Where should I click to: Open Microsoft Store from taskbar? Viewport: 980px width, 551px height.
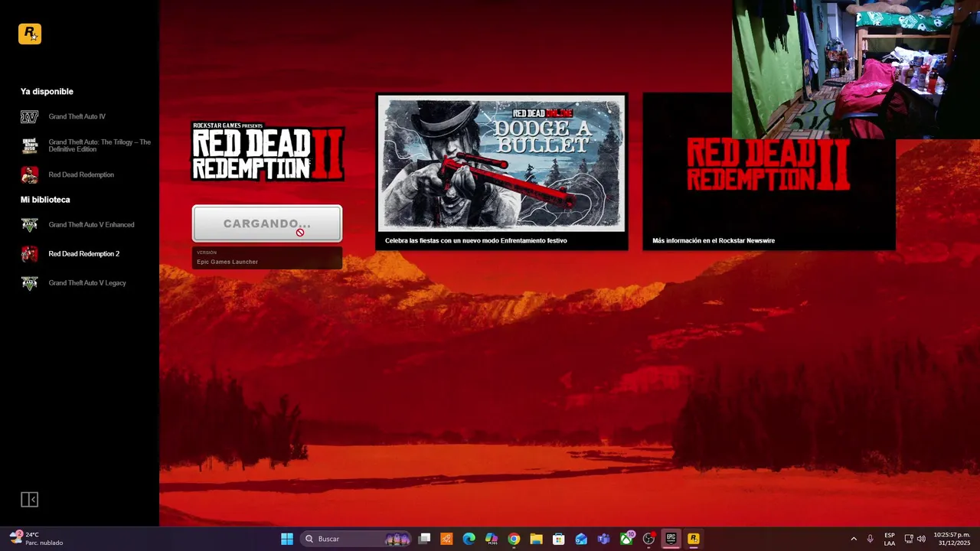(x=559, y=539)
